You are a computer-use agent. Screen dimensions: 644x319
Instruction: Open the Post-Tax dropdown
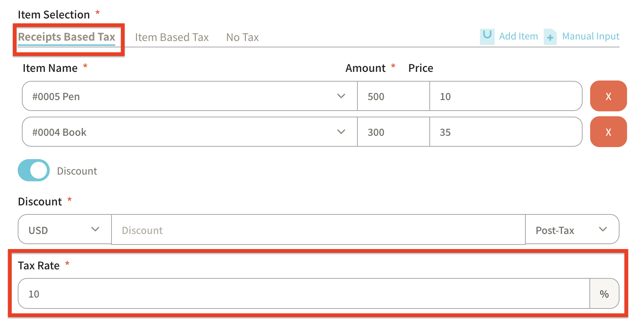pyautogui.click(x=572, y=230)
